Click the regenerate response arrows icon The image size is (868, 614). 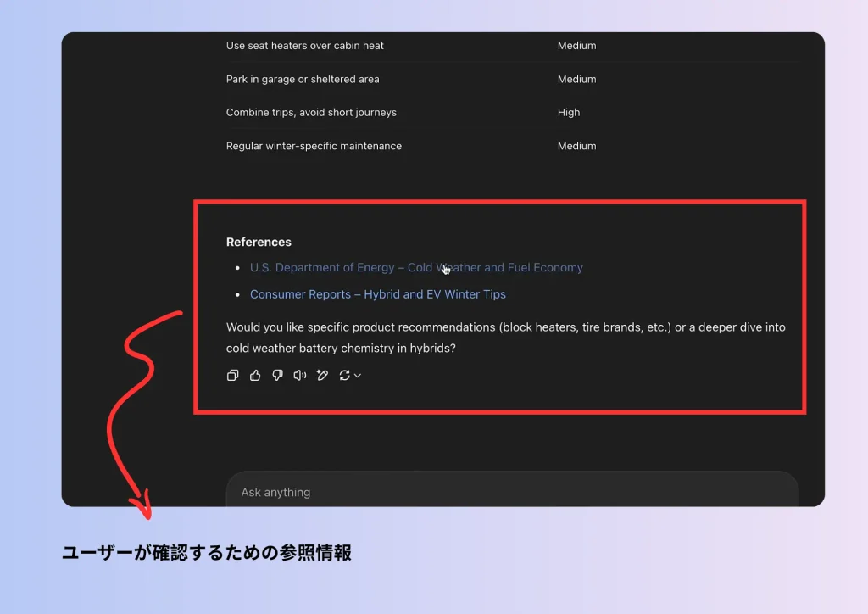344,376
